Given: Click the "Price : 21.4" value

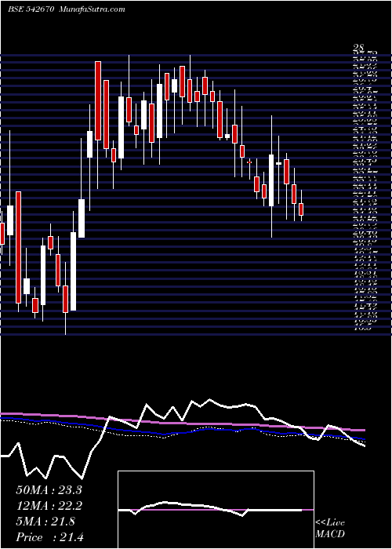Looking at the screenshot, I should (49, 536).
